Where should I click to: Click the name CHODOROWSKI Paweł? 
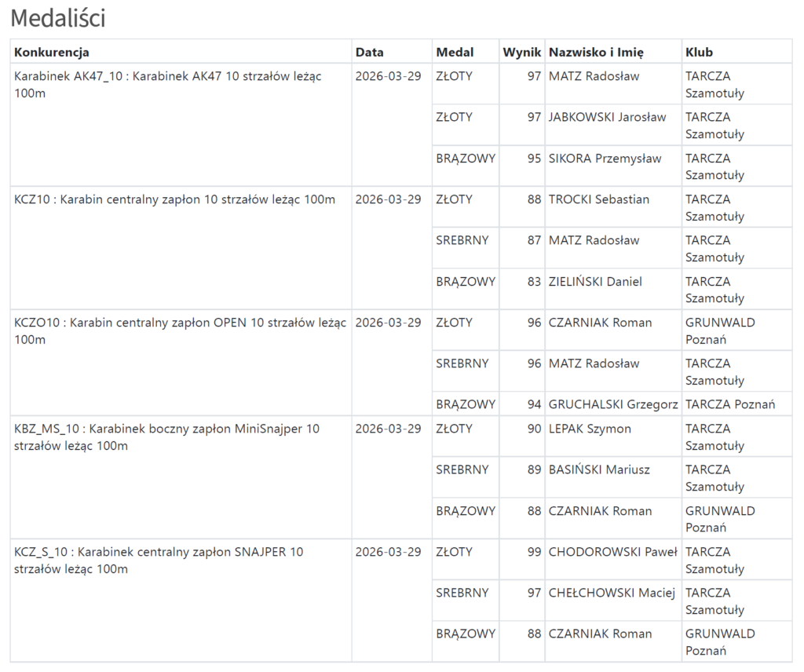pyautogui.click(x=612, y=552)
